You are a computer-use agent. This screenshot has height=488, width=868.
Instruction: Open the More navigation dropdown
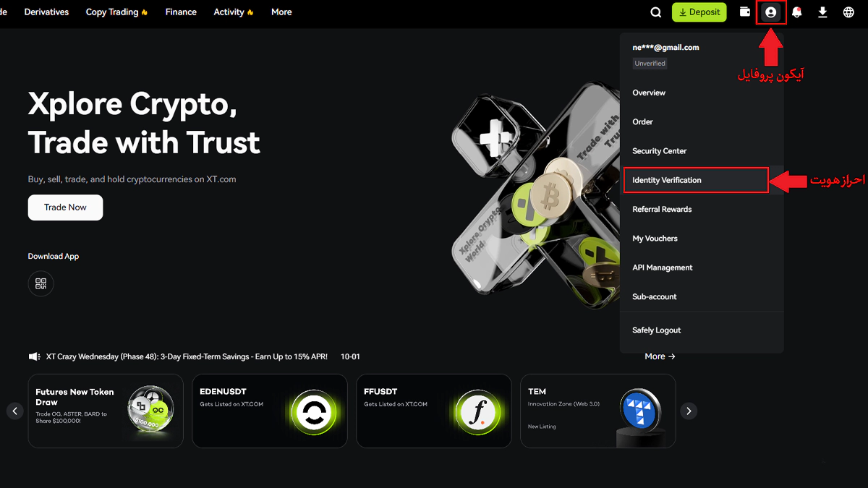click(281, 12)
